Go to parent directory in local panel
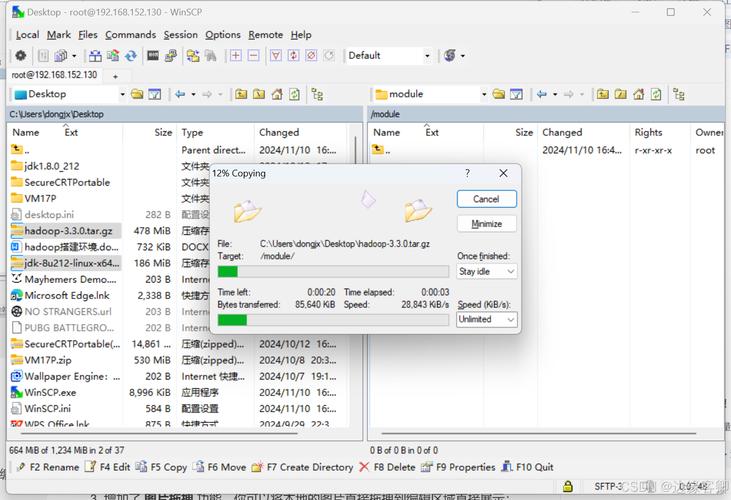The width and height of the screenshot is (731, 500). 241,94
